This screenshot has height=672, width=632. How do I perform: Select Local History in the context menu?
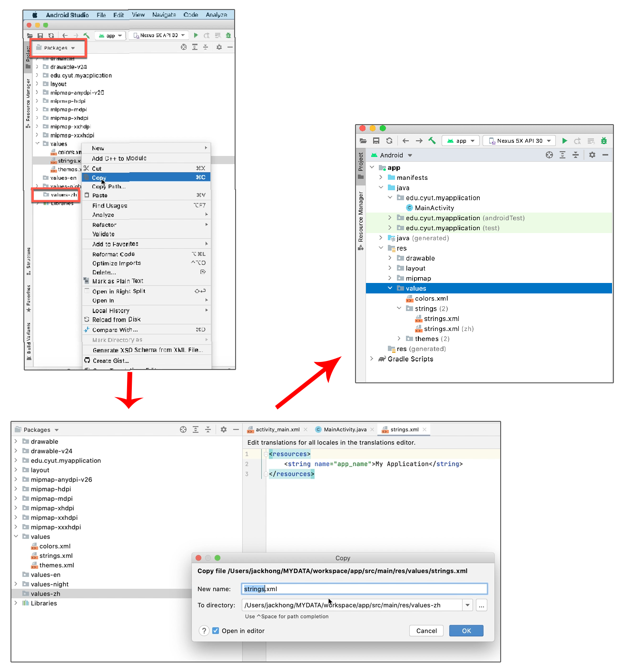pyautogui.click(x=146, y=310)
